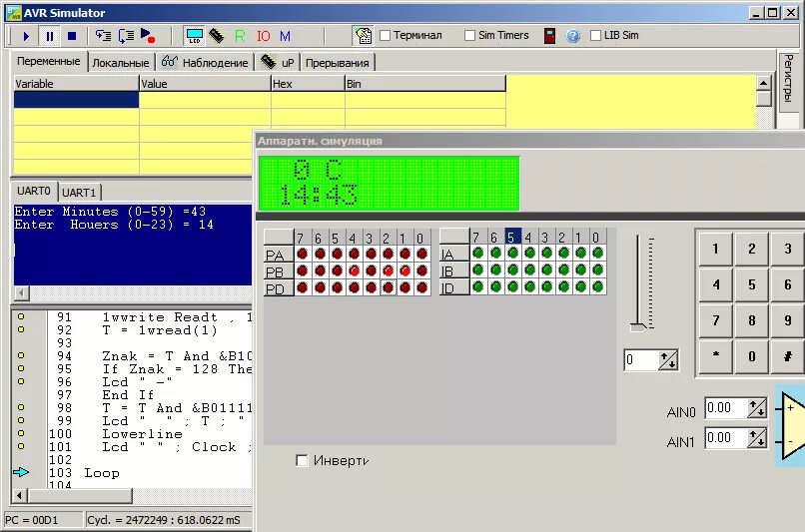Enable the Терминал checkbox
This screenshot has width=805, height=532.
click(386, 35)
